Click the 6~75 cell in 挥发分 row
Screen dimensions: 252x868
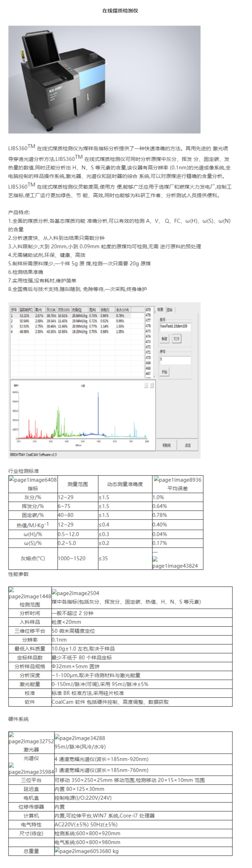coord(78,506)
